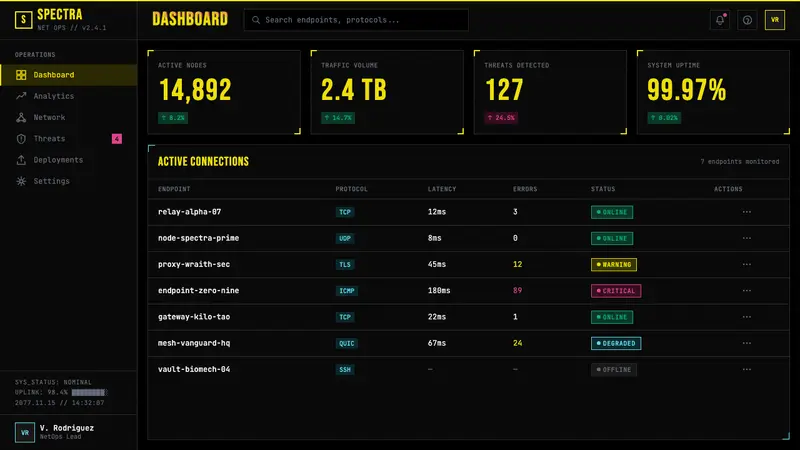
Task: Click the 24.5% threats change badge
Action: [501, 118]
